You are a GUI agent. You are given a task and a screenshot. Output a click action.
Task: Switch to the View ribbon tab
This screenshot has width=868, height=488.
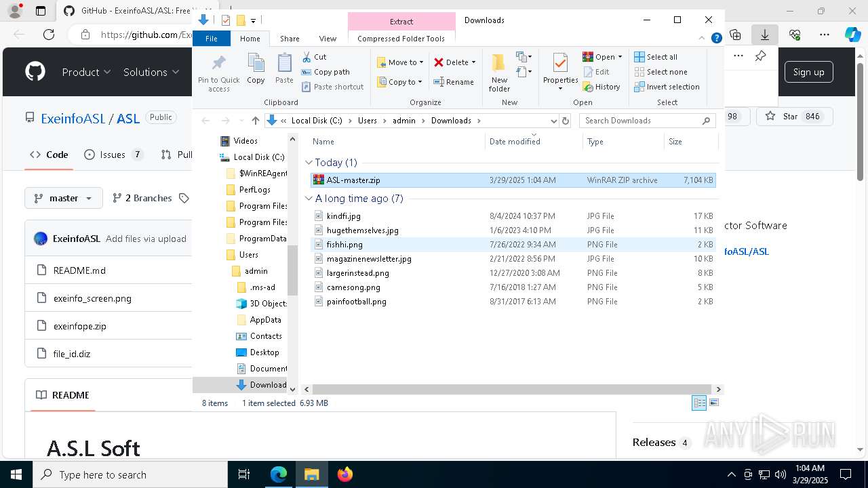pos(328,39)
